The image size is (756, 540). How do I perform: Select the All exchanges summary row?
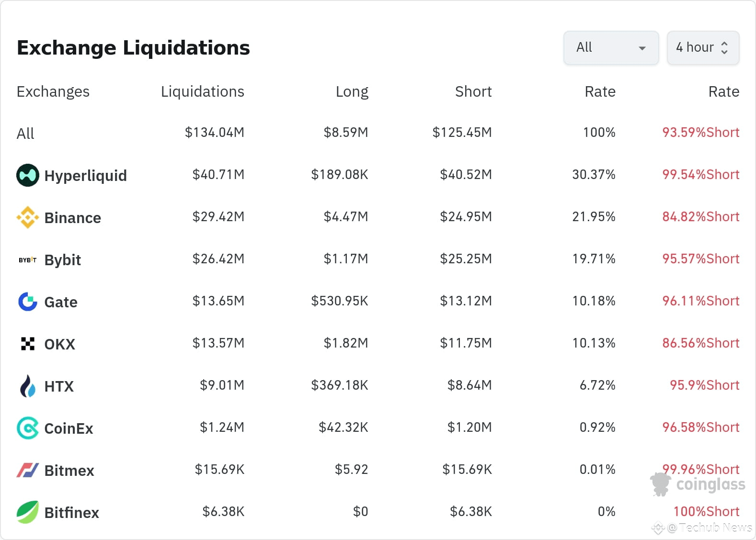coord(26,134)
